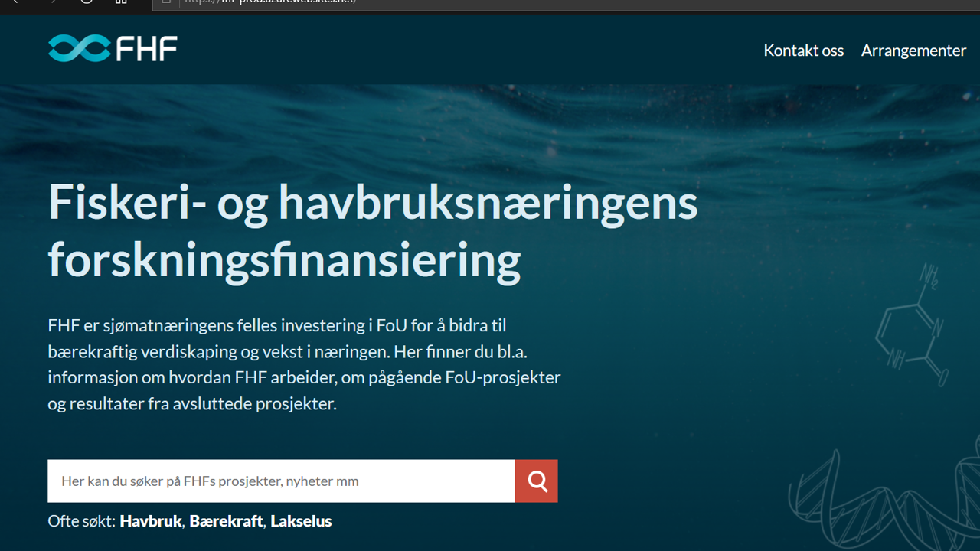Click the red search magnifier button
Image resolution: width=980 pixels, height=551 pixels.
(x=537, y=481)
